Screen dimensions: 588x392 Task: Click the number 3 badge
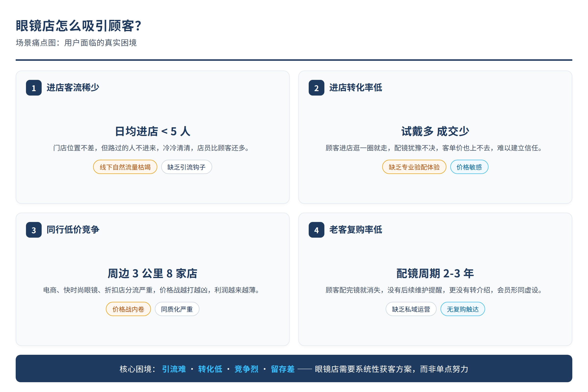coord(34,230)
